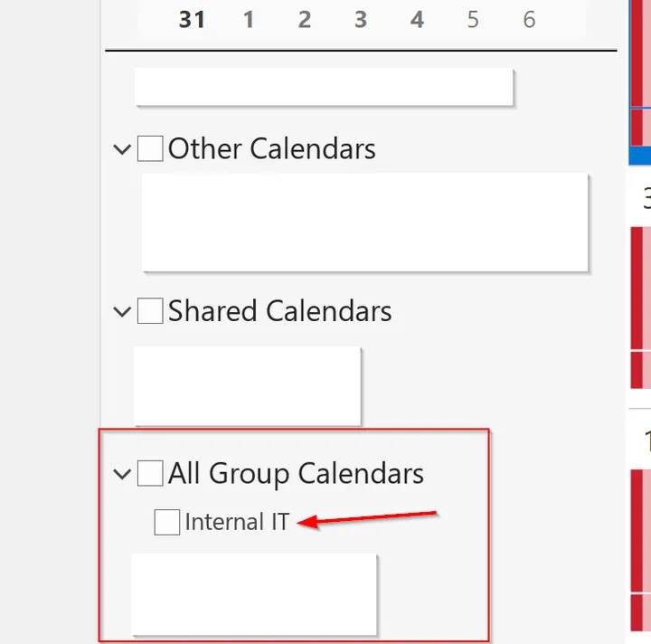Select date 1 in mini calendar
651x644 pixels.
(x=249, y=20)
